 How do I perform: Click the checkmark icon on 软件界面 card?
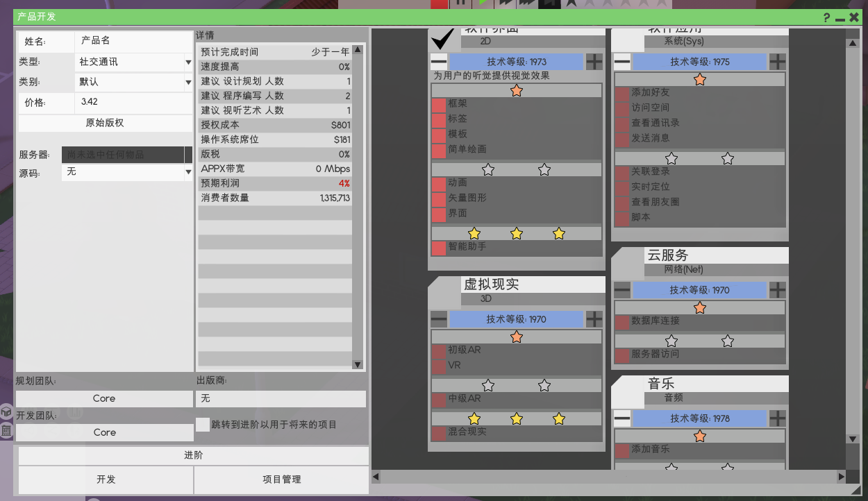(x=442, y=39)
